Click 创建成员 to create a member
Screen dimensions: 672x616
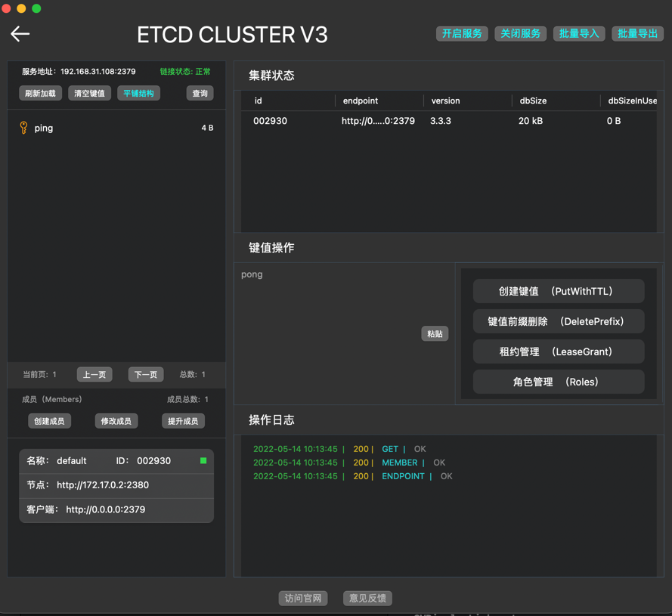coord(49,421)
